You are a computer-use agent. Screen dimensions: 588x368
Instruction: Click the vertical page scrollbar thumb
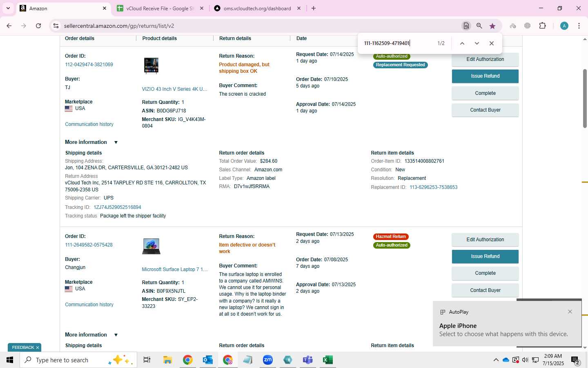pyautogui.click(x=585, y=99)
